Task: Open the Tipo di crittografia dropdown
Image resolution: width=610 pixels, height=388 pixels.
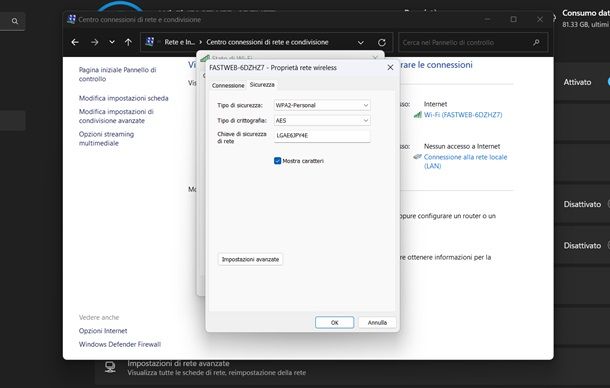Action: (x=322, y=121)
